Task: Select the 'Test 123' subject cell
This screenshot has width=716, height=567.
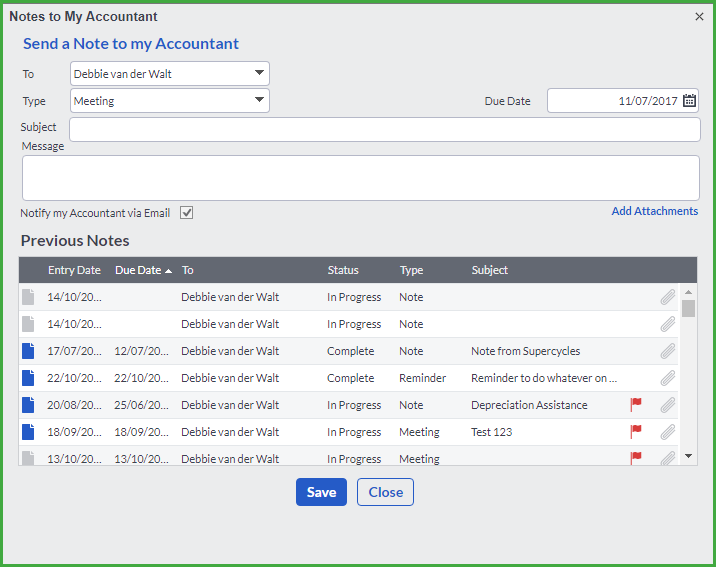Action: coord(492,431)
